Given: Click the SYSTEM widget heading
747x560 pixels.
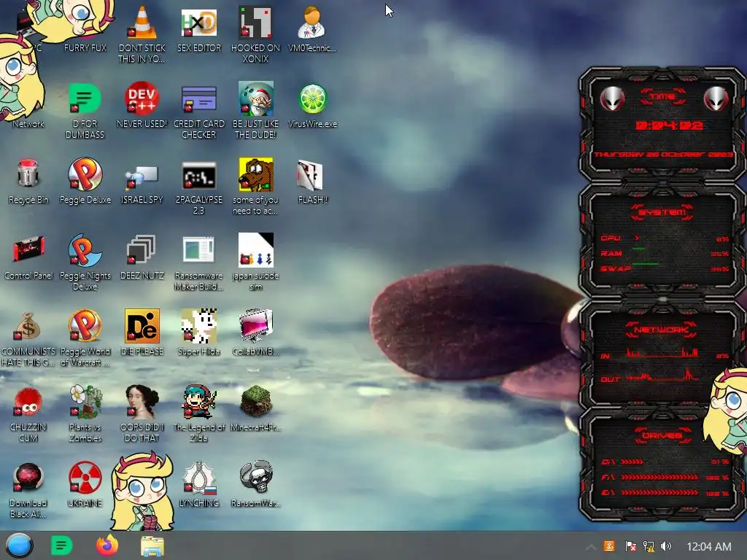Looking at the screenshot, I should tap(662, 212).
